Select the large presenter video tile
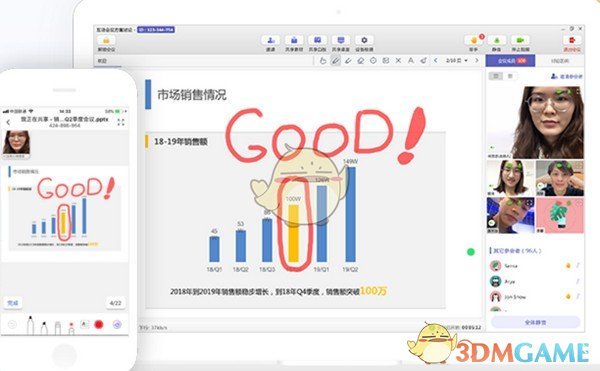Image resolution: width=600 pixels, height=371 pixels. 535,122
